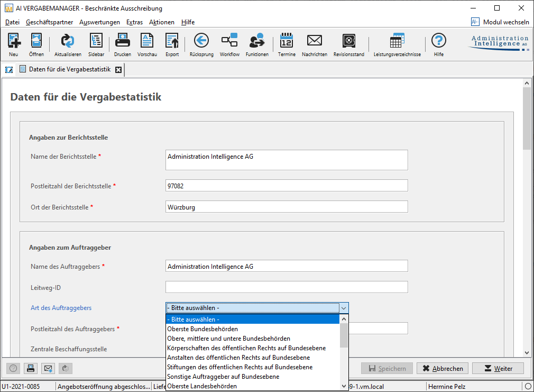Open the Datei menu
The height and width of the screenshot is (392, 534).
click(12, 22)
